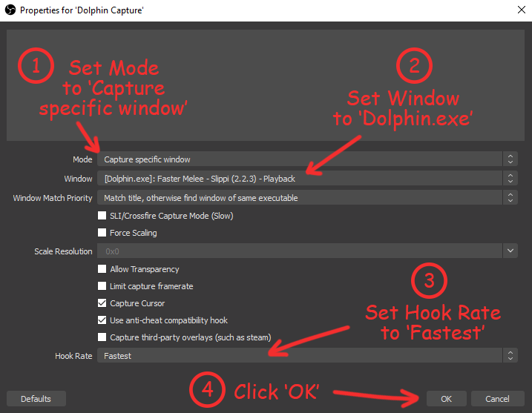Disable Use anti-cheat compatibility hook

pyautogui.click(x=102, y=320)
